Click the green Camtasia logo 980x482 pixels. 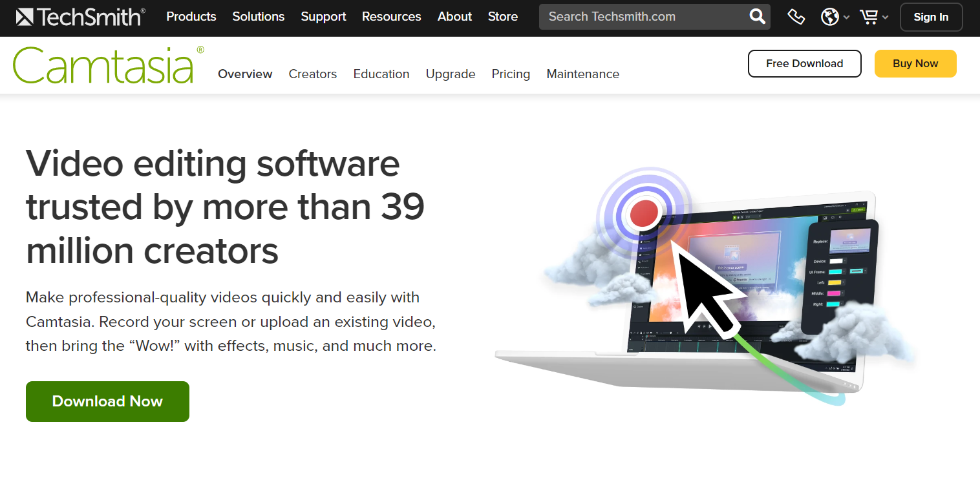tap(108, 65)
